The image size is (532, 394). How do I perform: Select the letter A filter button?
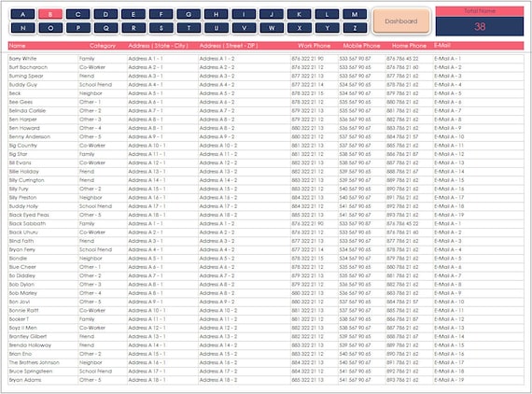[22, 14]
